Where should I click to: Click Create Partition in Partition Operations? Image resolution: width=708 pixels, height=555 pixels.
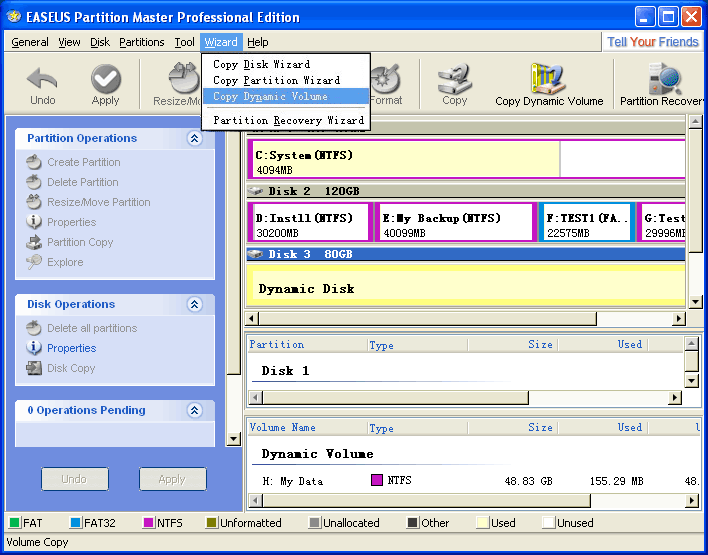coord(84,162)
